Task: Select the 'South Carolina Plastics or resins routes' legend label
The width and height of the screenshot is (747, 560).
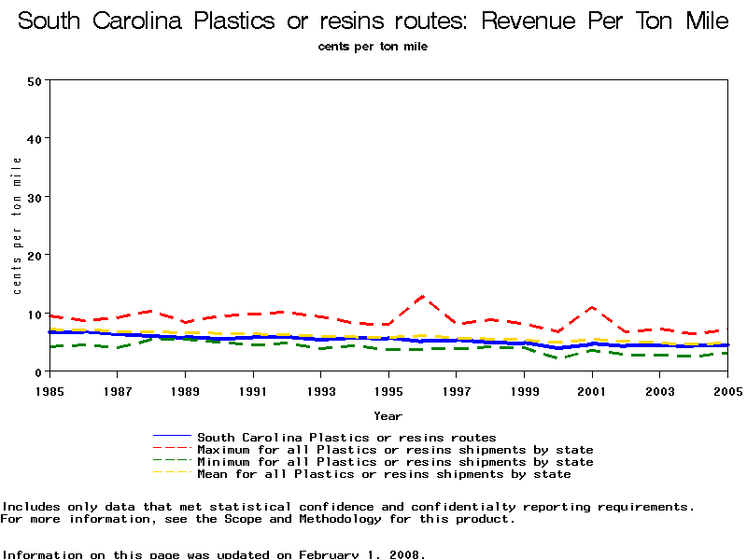Action: (346, 437)
